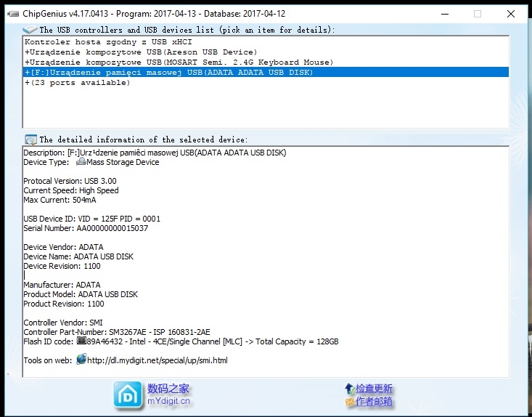
Task: Maximize the ChipGenius window
Action: pos(478,14)
